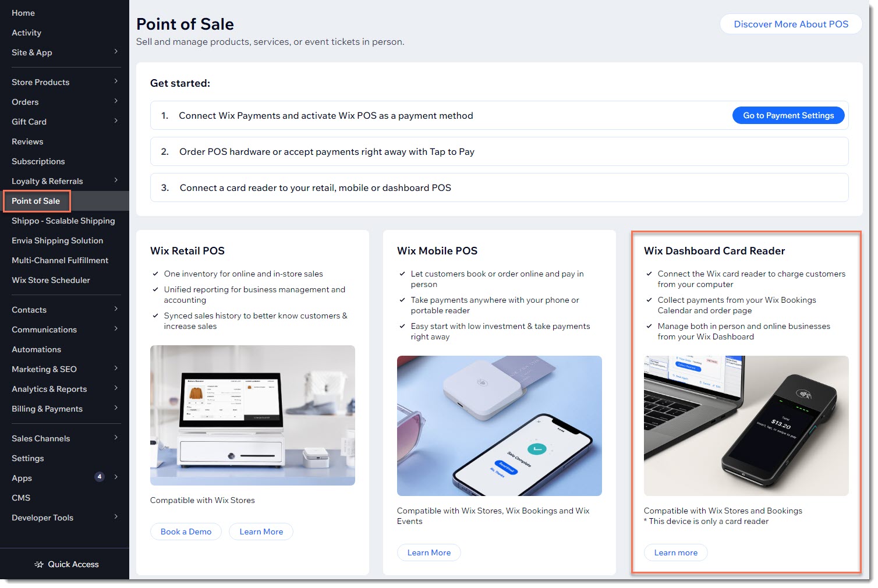Click the Apps notification badge showing 4
Viewport: 878px width, 588px height.
pyautogui.click(x=99, y=477)
